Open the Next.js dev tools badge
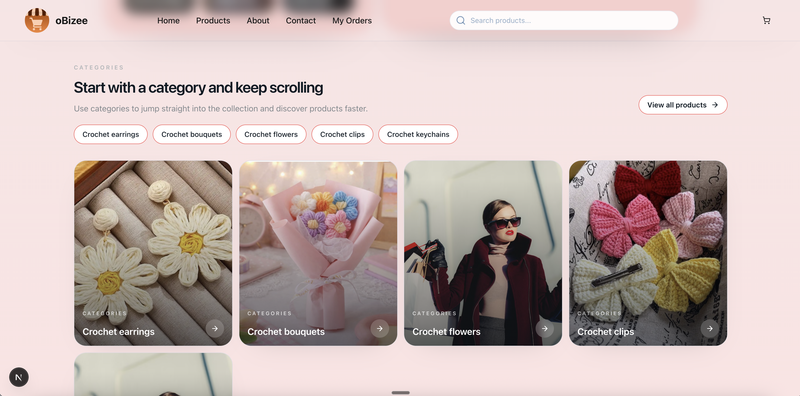This screenshot has height=396, width=800. 19,377
